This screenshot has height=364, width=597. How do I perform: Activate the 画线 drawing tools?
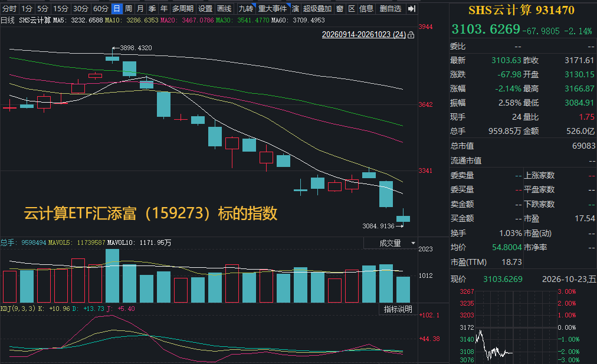(224, 9)
